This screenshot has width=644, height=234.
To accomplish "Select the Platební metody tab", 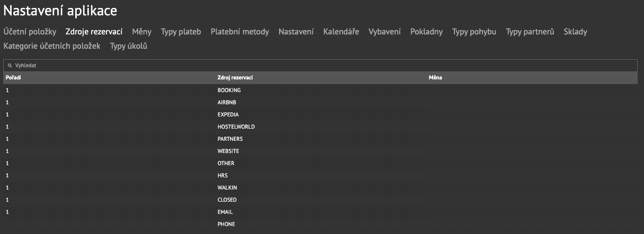I will point(240,32).
